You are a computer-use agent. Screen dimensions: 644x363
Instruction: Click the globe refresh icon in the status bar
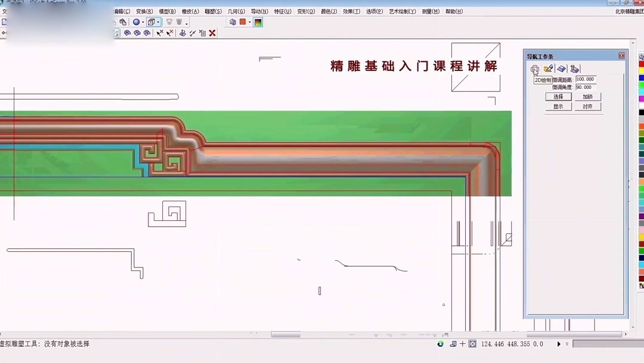pyautogui.click(x=440, y=344)
